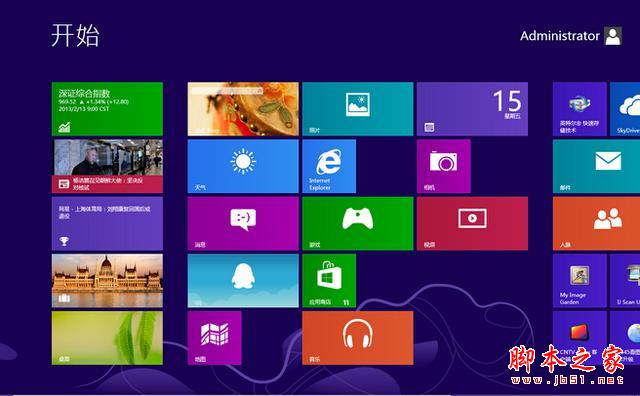Viewport: 640px width, 396px height.
Task: Open the green Finance stock index tile
Action: pos(107,109)
